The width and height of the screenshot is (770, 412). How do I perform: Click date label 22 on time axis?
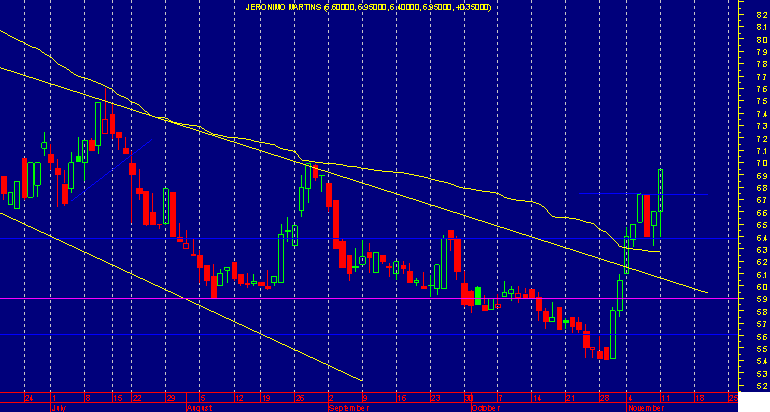[x=137, y=398]
